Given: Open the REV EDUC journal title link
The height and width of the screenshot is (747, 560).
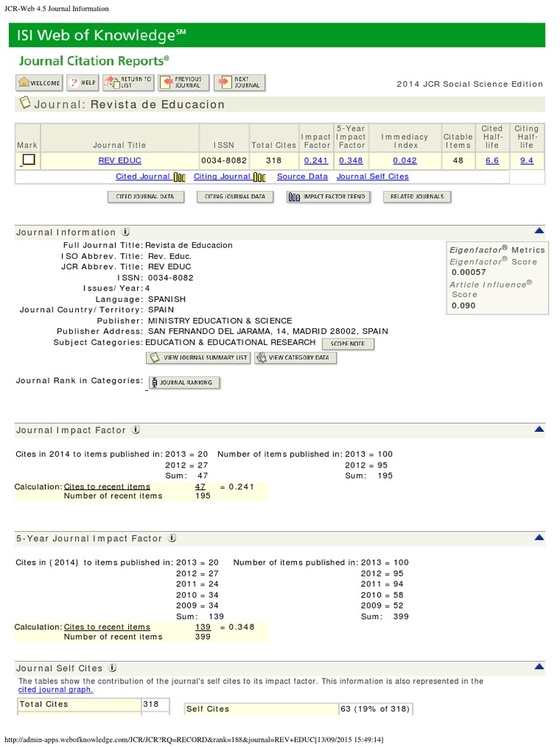Looking at the screenshot, I should [120, 161].
